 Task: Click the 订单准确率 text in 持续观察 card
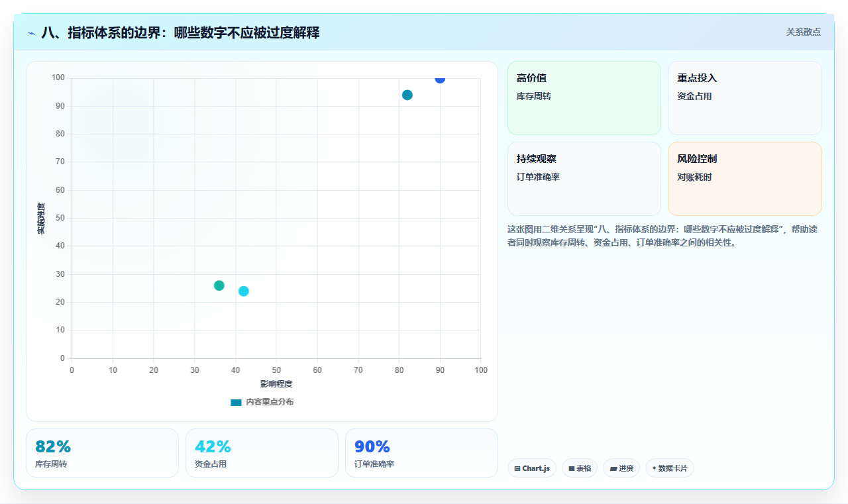[538, 177]
